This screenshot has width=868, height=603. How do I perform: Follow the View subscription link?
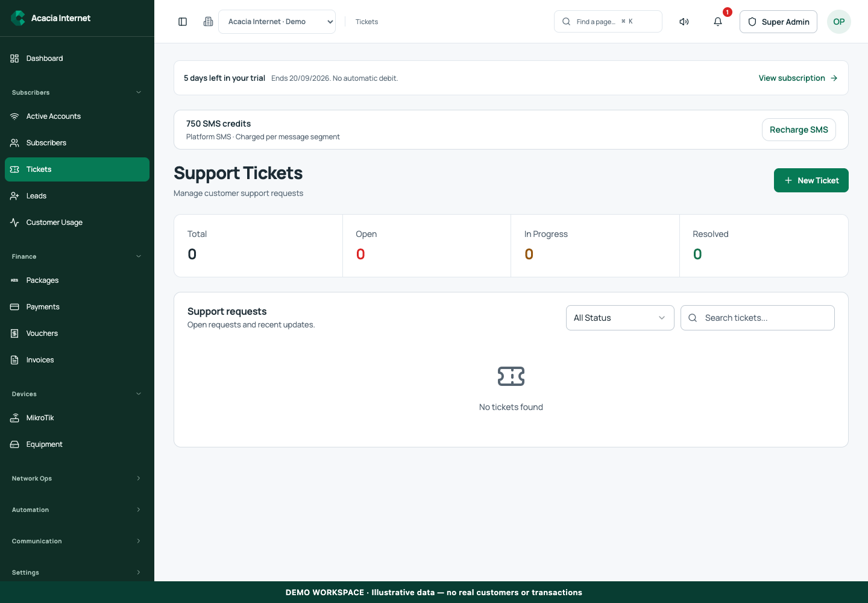pyautogui.click(x=798, y=78)
